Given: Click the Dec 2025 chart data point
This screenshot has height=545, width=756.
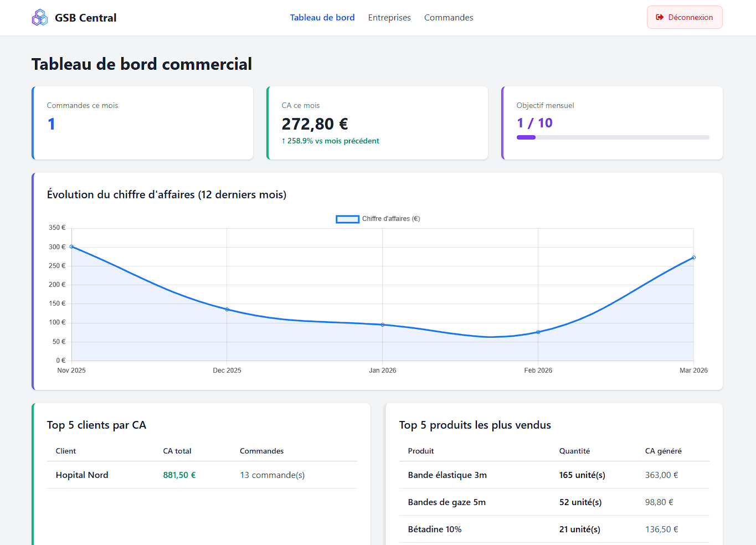Looking at the screenshot, I should click(227, 310).
